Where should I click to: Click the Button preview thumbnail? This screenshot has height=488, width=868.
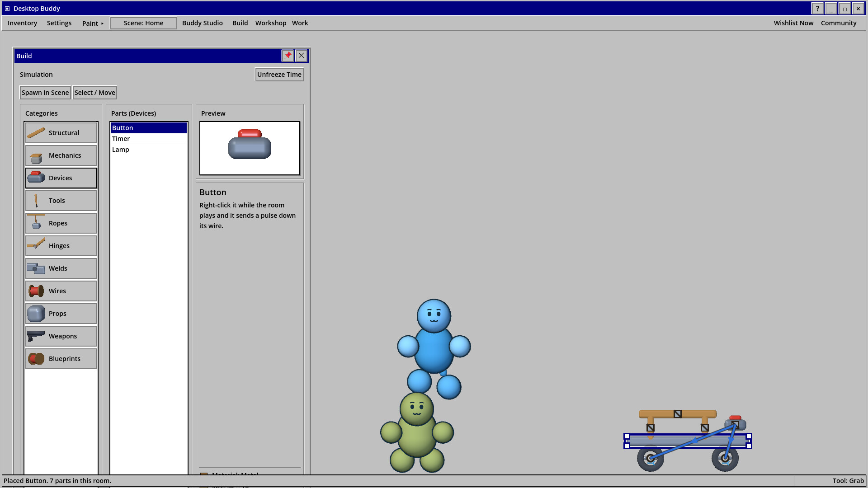[x=250, y=148]
